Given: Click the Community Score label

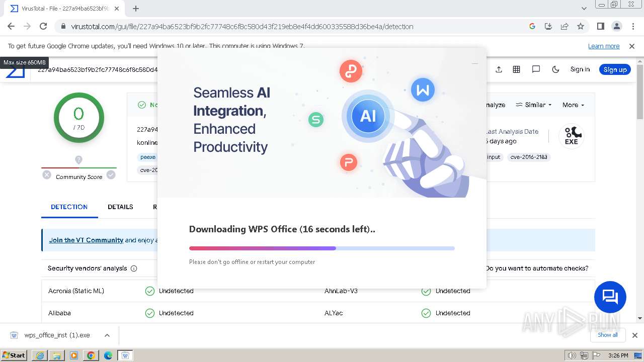Looking at the screenshot, I should (x=79, y=177).
